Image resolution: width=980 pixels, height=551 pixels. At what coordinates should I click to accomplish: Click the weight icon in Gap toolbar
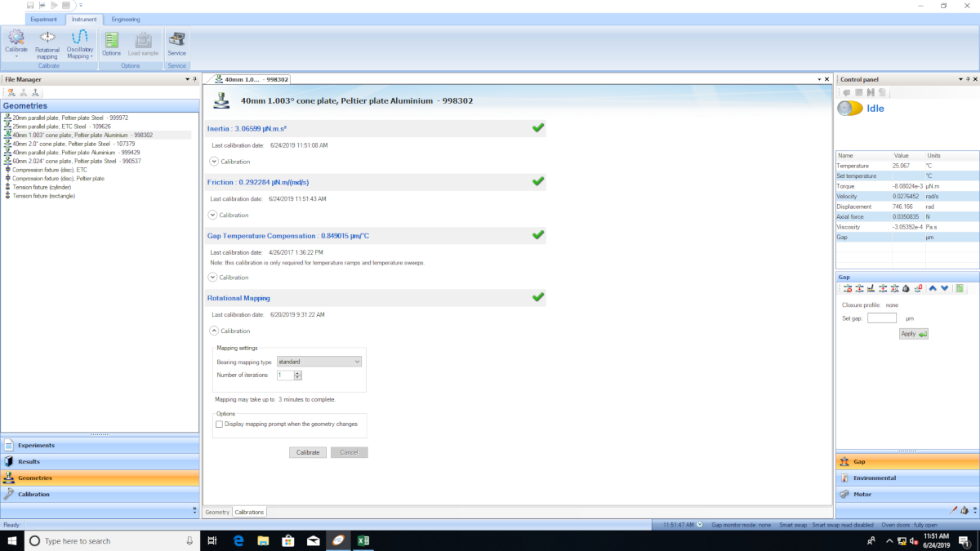tap(906, 288)
